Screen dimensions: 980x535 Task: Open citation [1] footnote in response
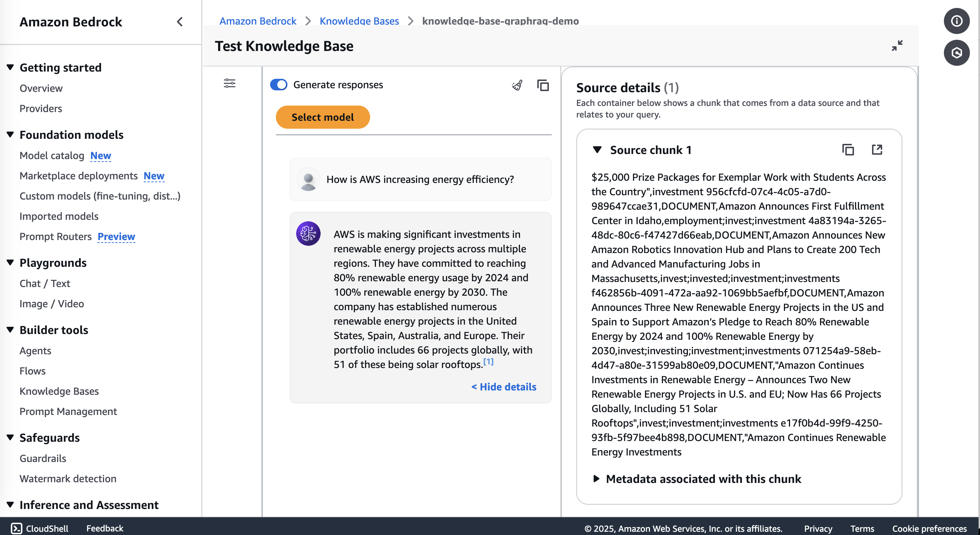[488, 361]
